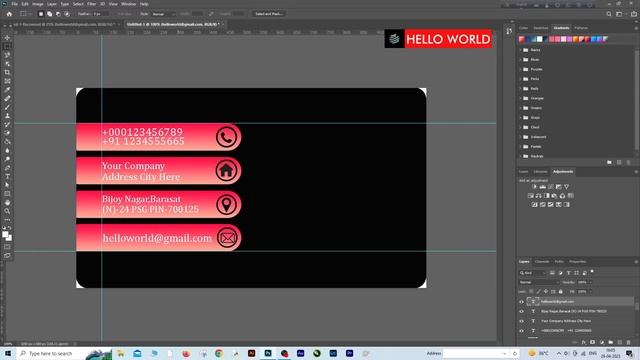Choose Add to selection mode
The width and height of the screenshot is (640, 360).
pyautogui.click(x=49, y=14)
